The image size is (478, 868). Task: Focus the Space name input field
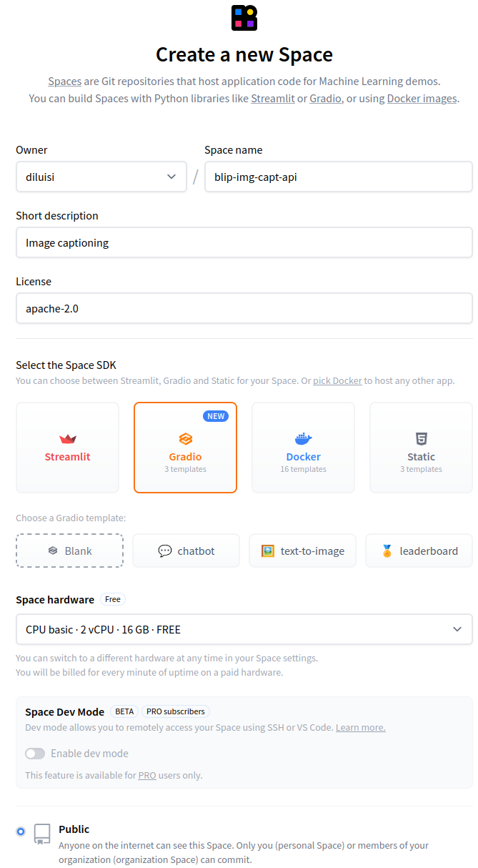click(x=339, y=177)
